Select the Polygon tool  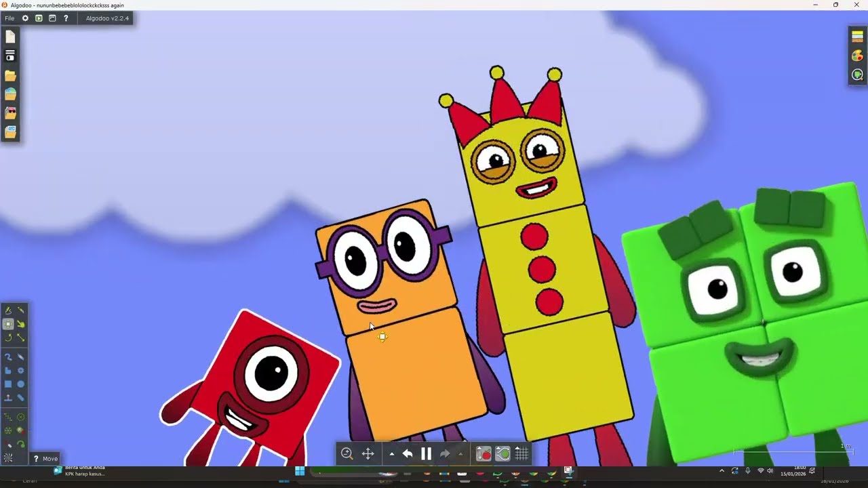8,371
